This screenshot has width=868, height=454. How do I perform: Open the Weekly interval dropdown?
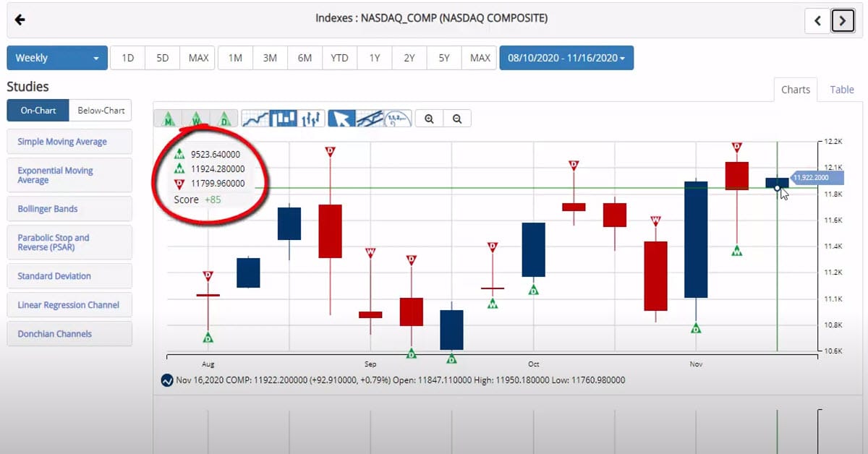[57, 58]
